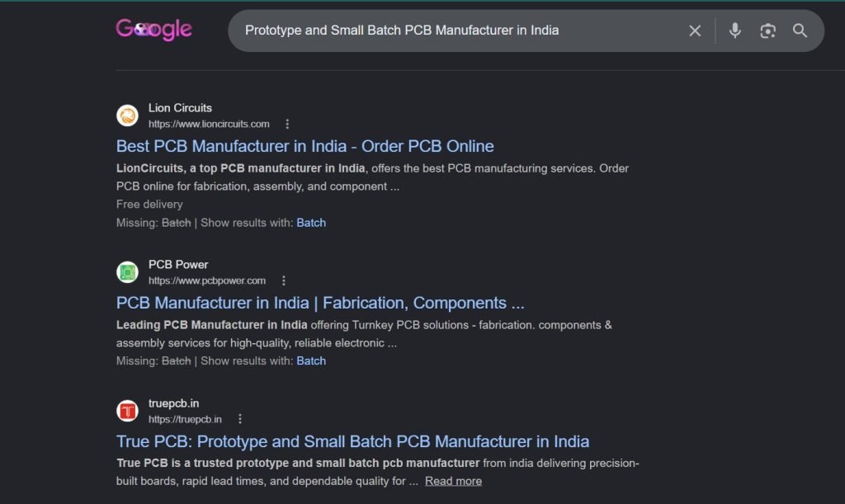Open search by image camera icon

pyautogui.click(x=768, y=31)
